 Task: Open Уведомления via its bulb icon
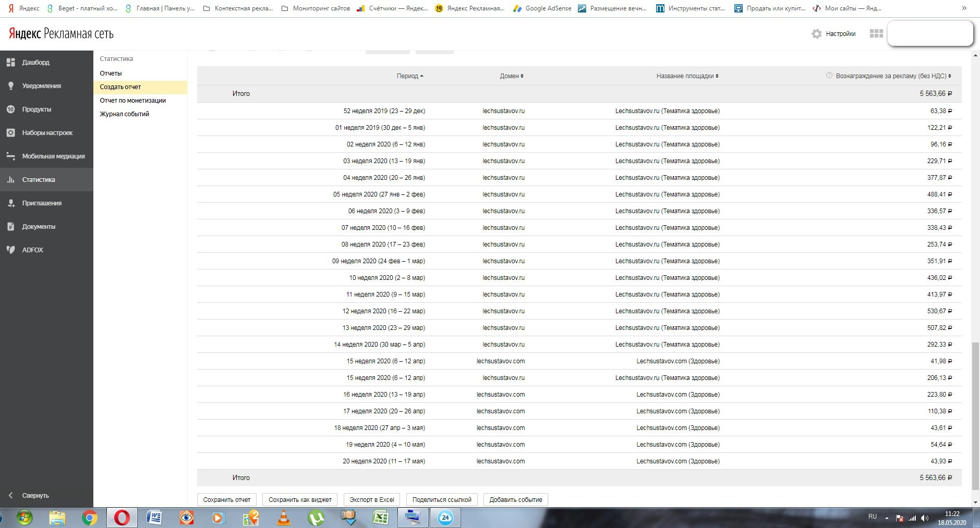[x=10, y=86]
